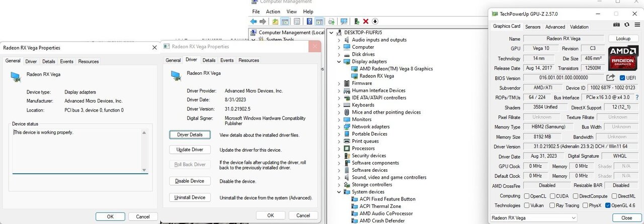Open the Radeon RX Vega GPU selector dropdown
Viewport: 644px width, 224px height.
(533, 218)
